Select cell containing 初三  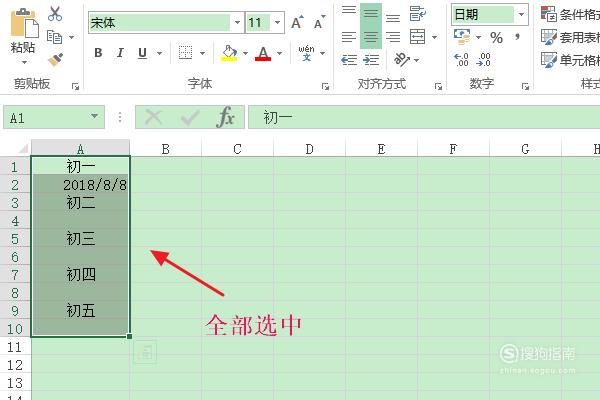(x=80, y=238)
